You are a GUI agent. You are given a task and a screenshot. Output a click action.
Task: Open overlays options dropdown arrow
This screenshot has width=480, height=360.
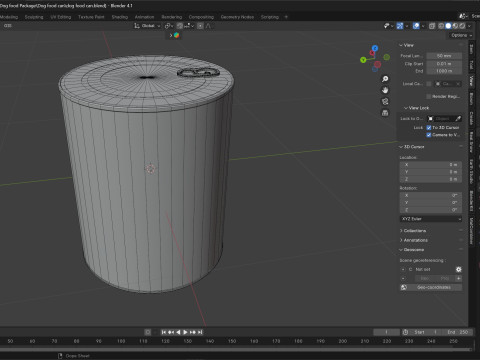tap(423, 26)
